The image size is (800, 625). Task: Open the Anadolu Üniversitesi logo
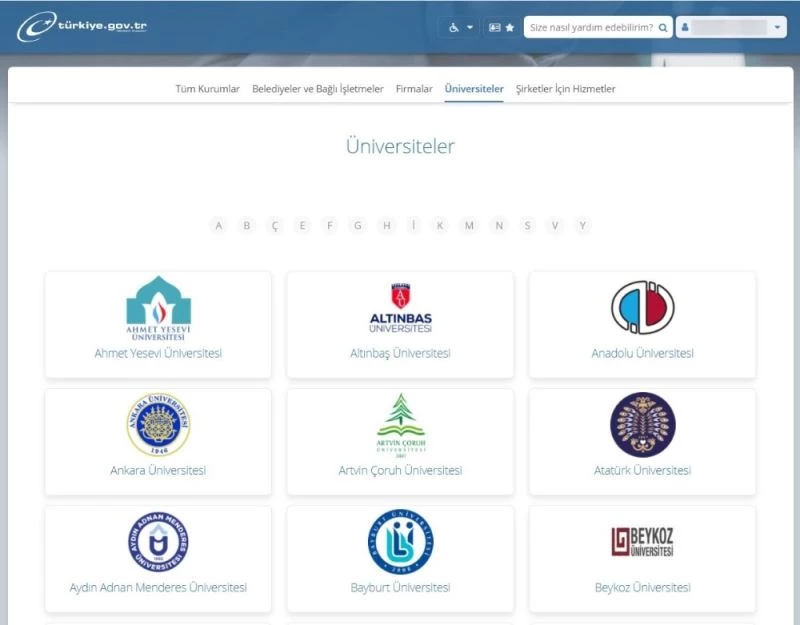[x=642, y=307]
